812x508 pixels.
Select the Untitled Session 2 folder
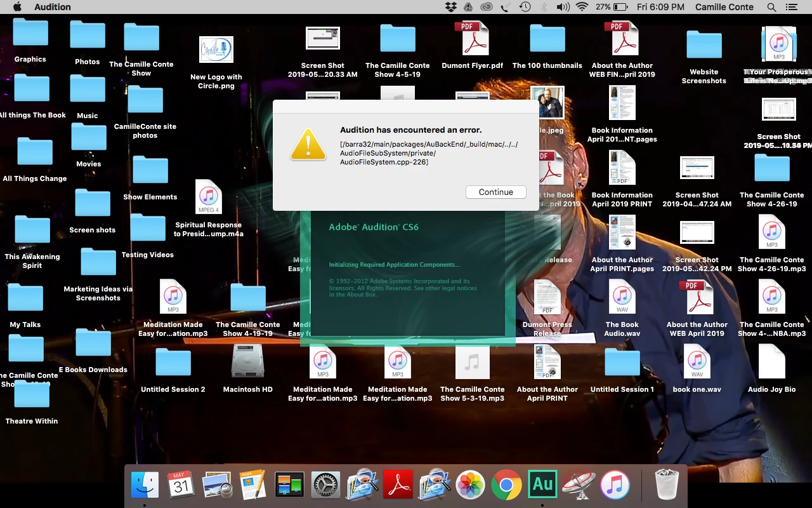click(x=173, y=363)
